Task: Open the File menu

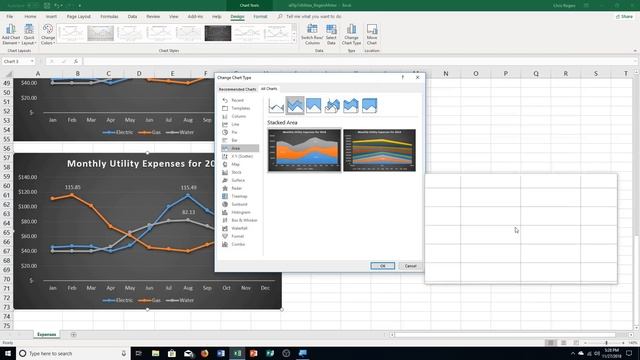Action: (9, 16)
